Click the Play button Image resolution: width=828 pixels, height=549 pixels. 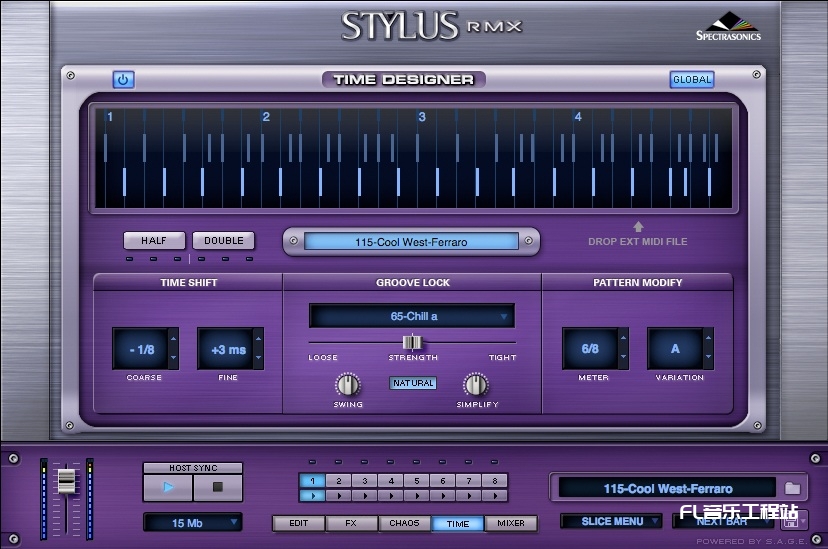coord(168,487)
